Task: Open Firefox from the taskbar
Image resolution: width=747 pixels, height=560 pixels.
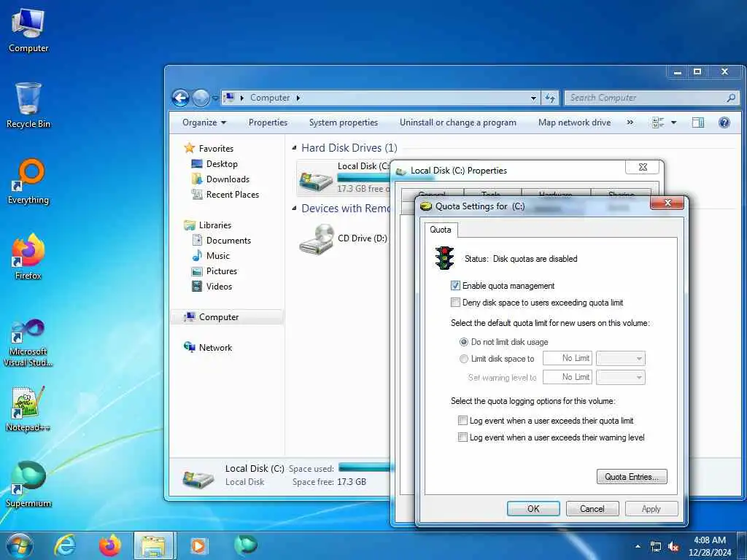Action: click(109, 545)
